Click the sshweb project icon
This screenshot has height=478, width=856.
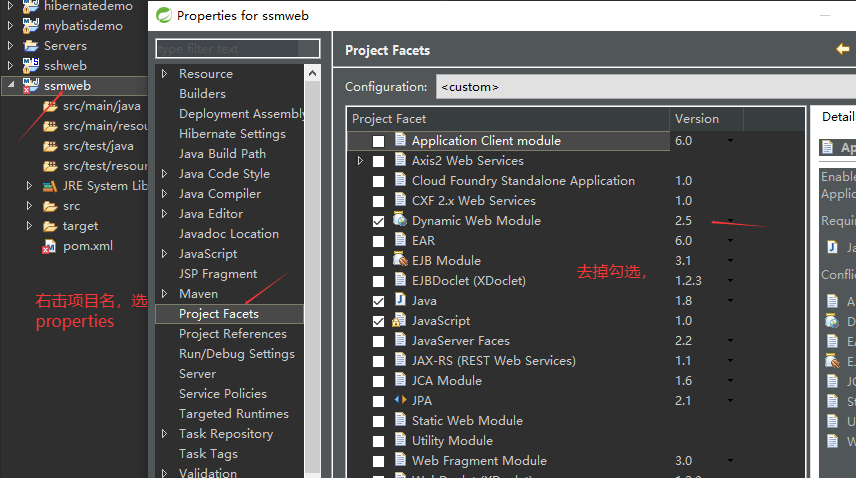pos(31,65)
